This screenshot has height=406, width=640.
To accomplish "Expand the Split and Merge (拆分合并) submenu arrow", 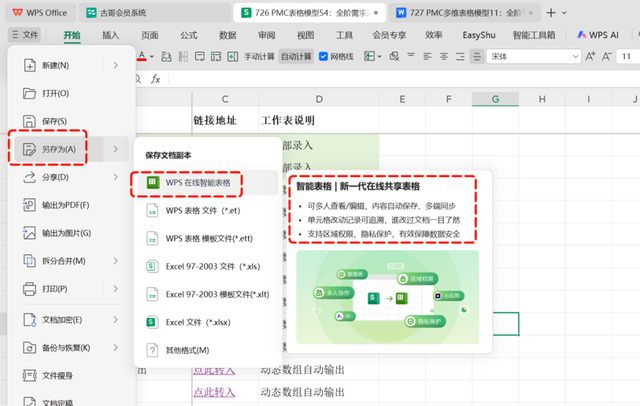I will tap(116, 261).
